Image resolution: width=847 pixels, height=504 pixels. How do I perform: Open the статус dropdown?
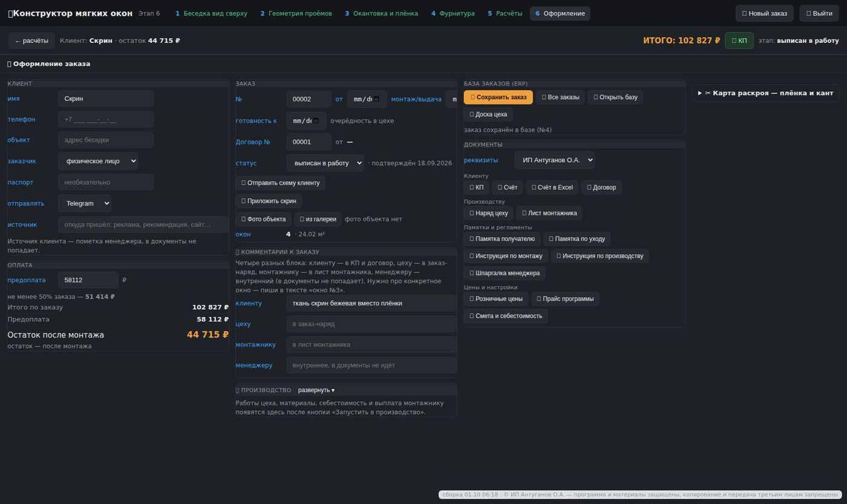(325, 163)
